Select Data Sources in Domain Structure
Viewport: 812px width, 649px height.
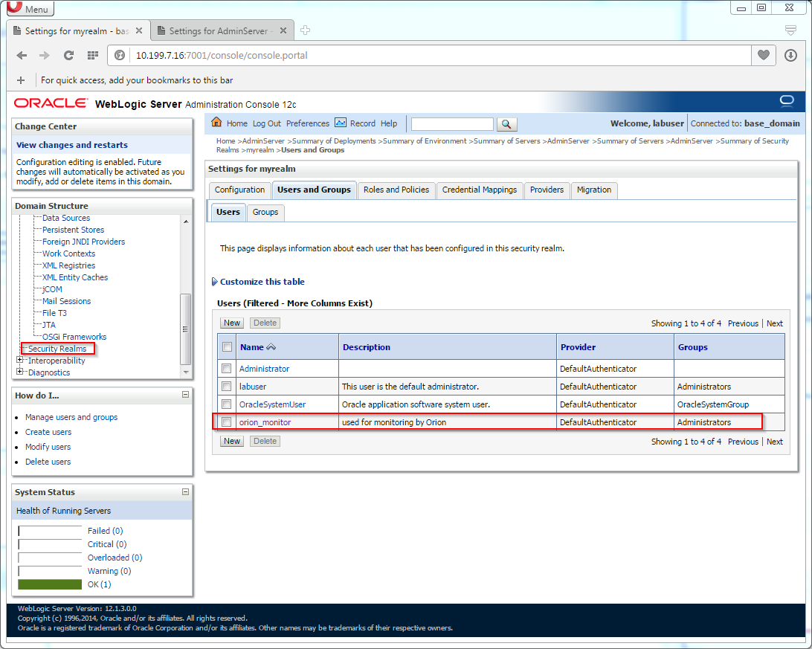[65, 218]
